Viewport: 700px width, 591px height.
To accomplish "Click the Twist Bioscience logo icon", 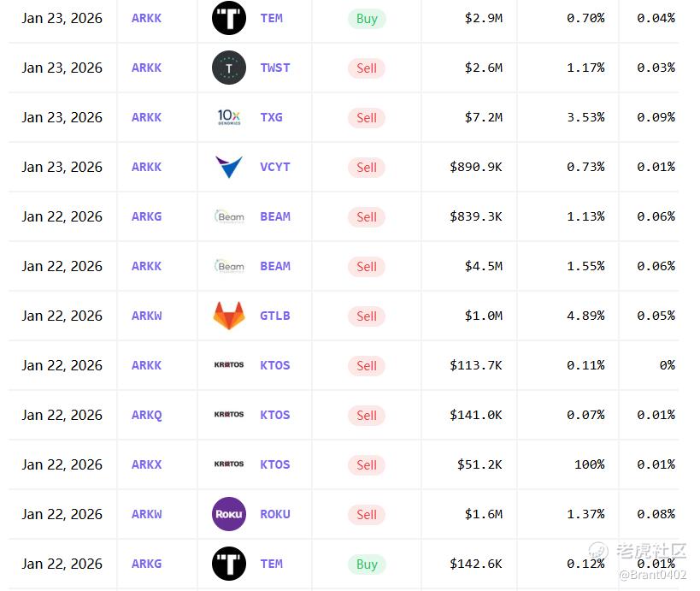I will pyautogui.click(x=228, y=68).
